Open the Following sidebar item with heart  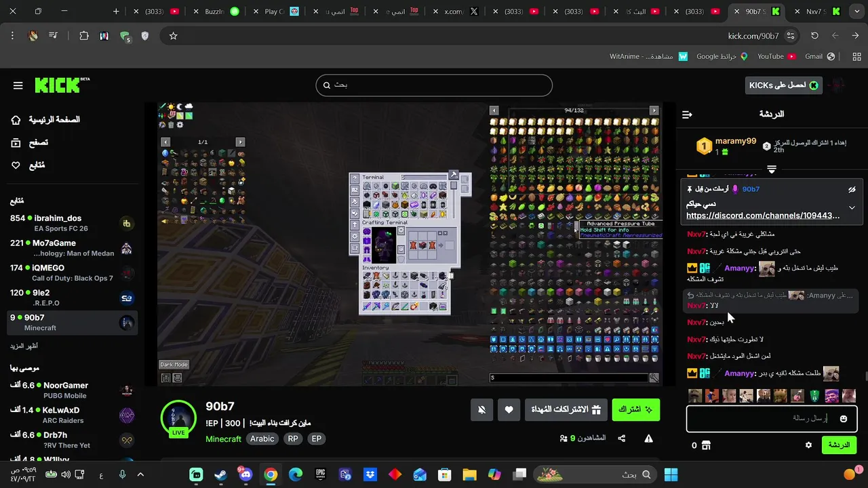point(28,165)
